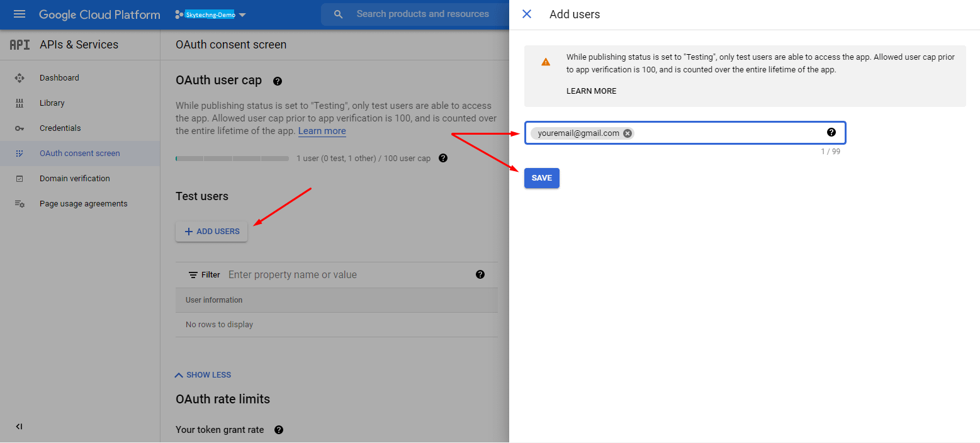Screen dimensions: 980x443
Task: Click the OAuth consent screen icon
Action: [20, 154]
